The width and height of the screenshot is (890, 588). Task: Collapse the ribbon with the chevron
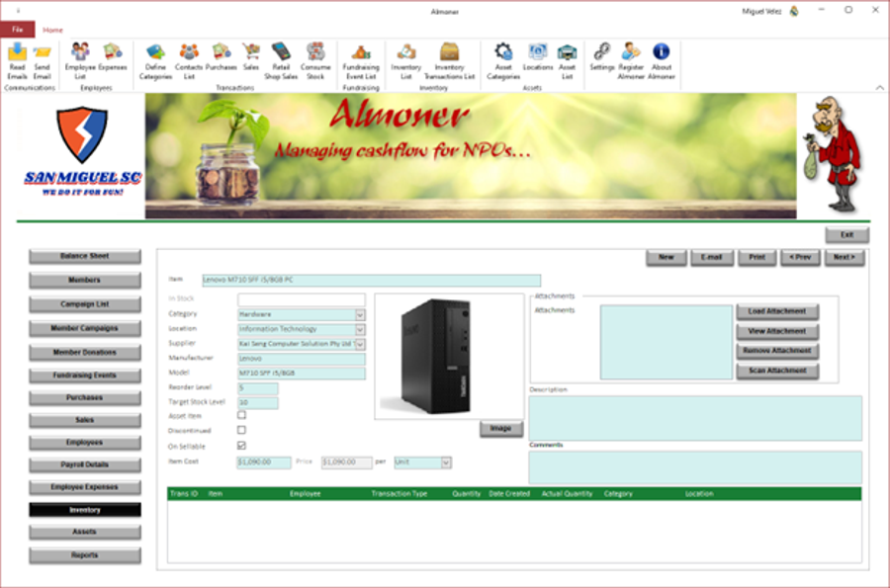pos(879,88)
